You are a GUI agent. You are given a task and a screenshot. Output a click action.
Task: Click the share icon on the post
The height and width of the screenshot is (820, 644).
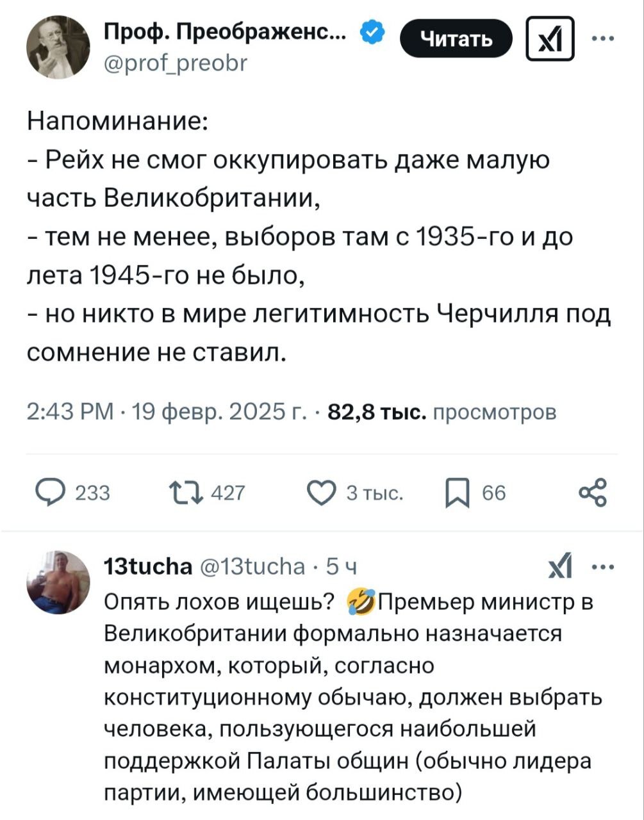tap(591, 493)
